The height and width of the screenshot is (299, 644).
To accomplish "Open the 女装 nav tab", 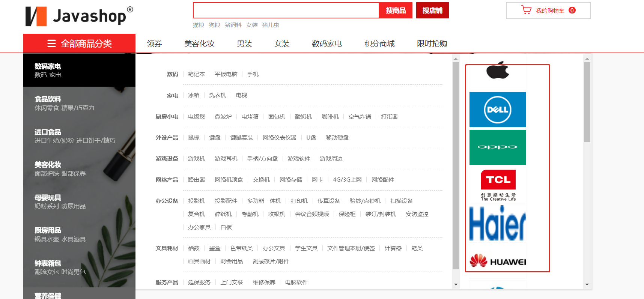I will pyautogui.click(x=282, y=44).
